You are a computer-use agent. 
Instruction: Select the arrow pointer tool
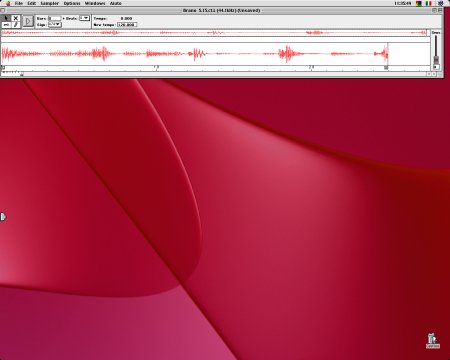[6, 18]
